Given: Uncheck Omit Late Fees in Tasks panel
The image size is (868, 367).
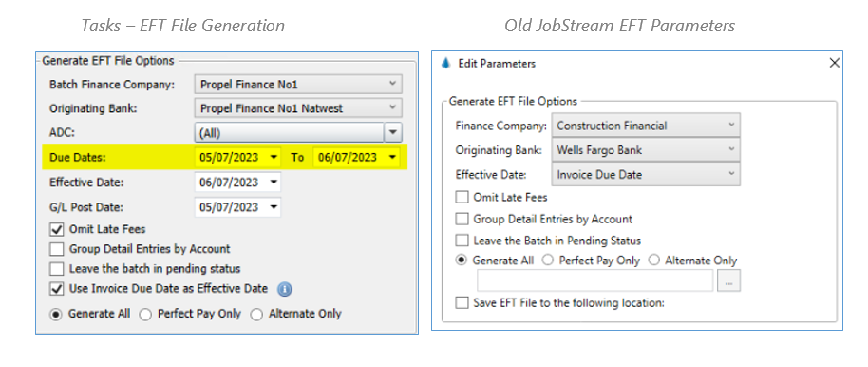Looking at the screenshot, I should [56, 229].
